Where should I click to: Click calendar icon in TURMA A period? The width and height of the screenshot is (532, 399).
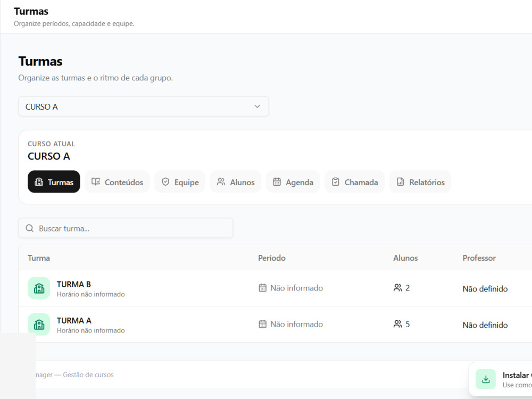coord(263,324)
